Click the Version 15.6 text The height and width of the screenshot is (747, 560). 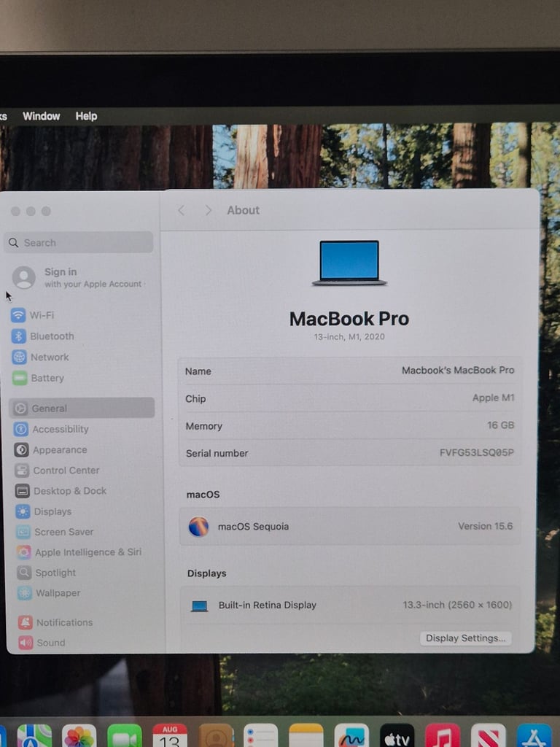point(485,526)
